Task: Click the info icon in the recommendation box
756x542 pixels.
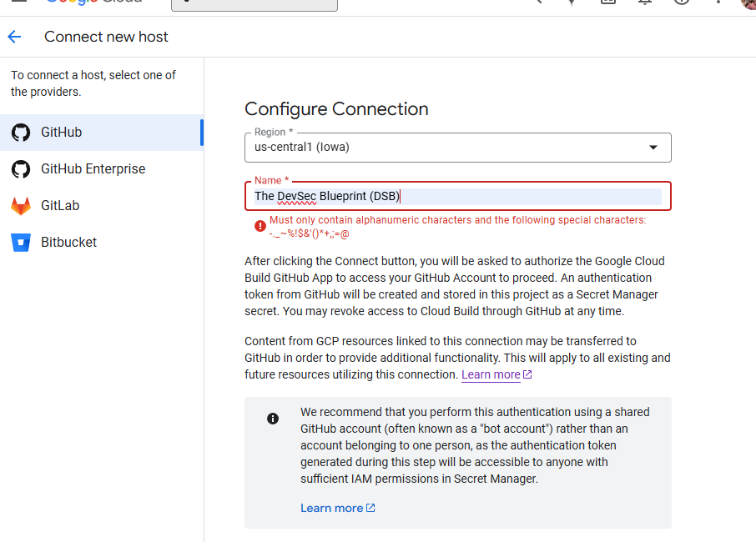Action: click(x=273, y=419)
